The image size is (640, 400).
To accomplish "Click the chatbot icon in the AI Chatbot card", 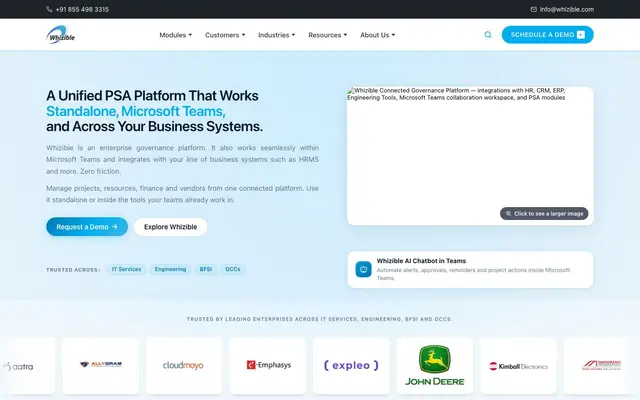I will [363, 269].
